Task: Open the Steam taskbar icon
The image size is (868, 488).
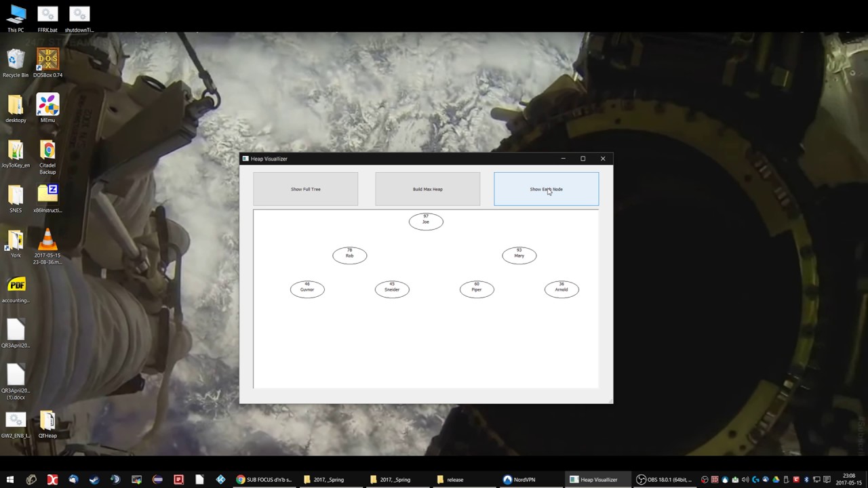Action: point(94,480)
